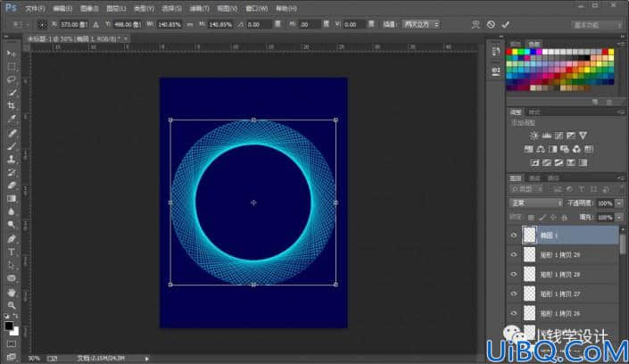Add Exposure adjustment icon

click(x=571, y=136)
